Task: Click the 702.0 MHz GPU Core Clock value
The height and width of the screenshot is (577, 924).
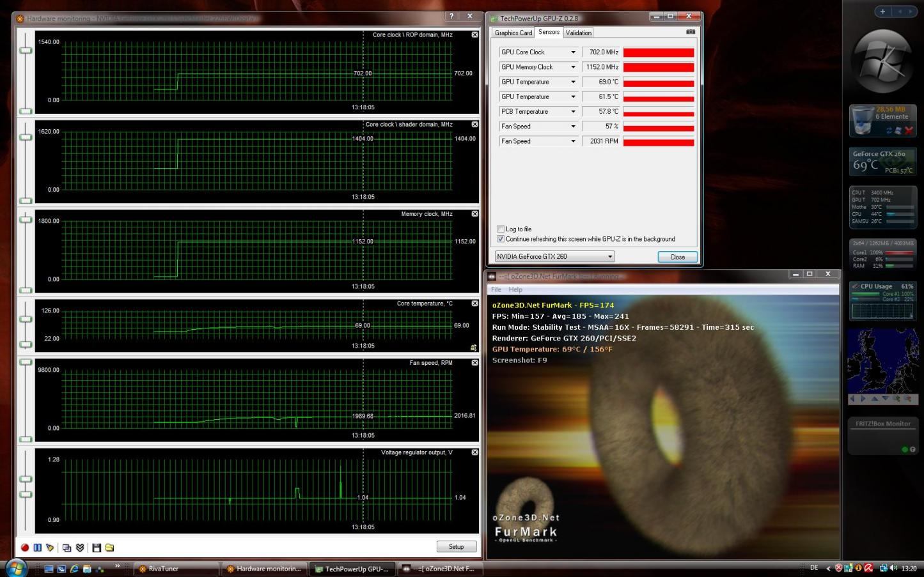Action: (600, 52)
